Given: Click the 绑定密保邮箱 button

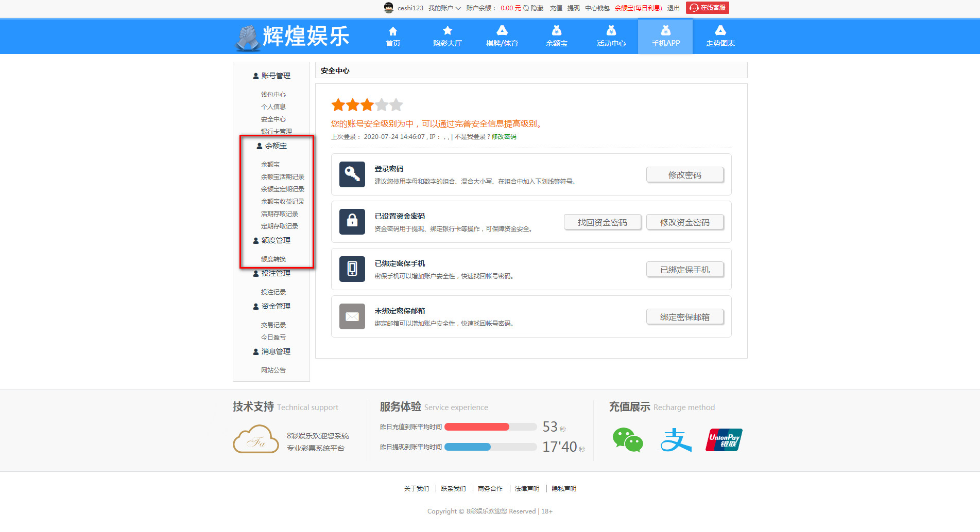Looking at the screenshot, I should coord(684,317).
